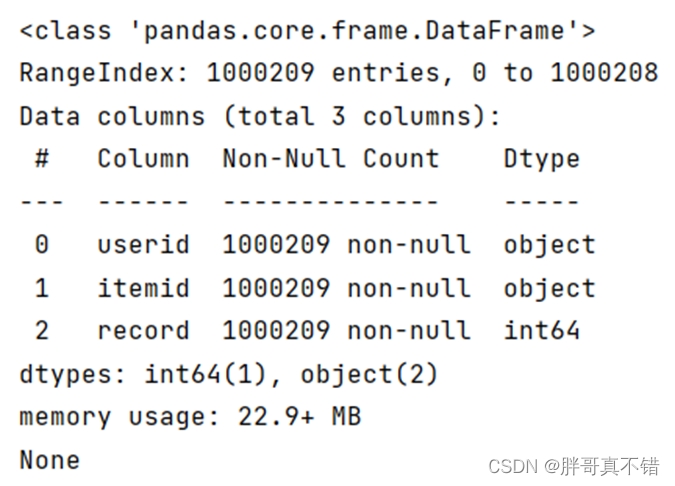This screenshot has width=675, height=486.
Task: Click the '1000209 non-null' count for userid
Action: coord(346,245)
